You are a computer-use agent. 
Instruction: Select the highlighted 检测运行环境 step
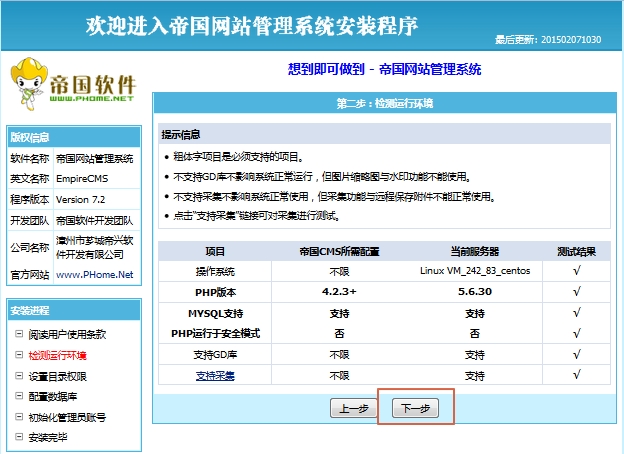pyautogui.click(x=57, y=355)
